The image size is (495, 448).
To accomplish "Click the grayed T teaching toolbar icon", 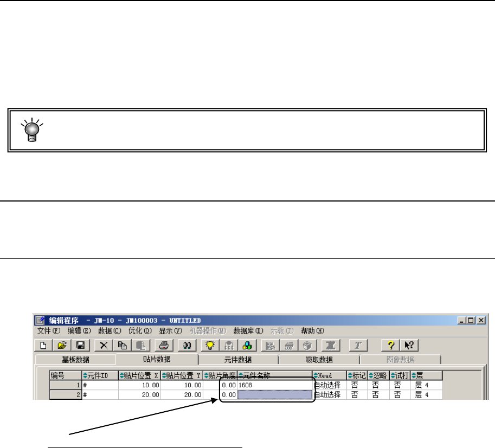I will coord(358,346).
